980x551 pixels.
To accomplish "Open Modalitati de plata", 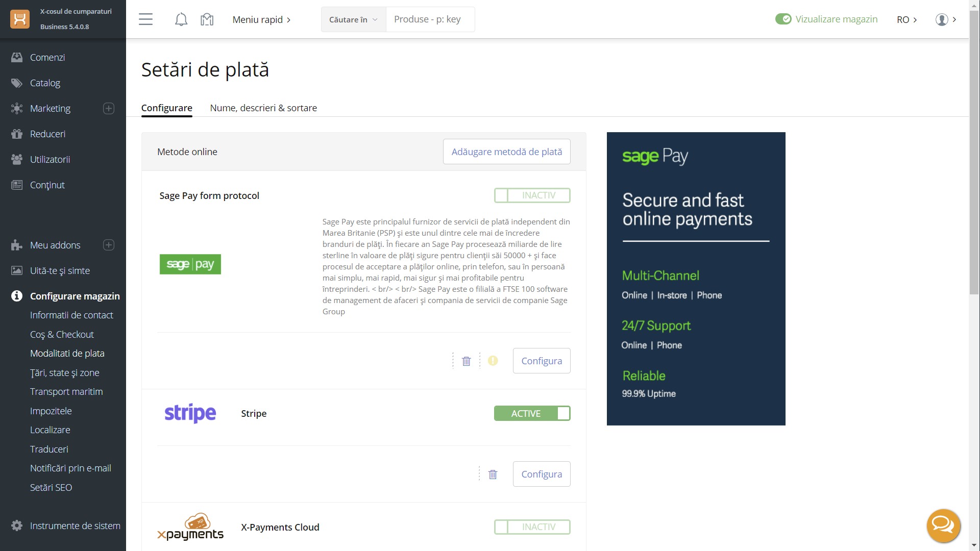I will coord(67,354).
